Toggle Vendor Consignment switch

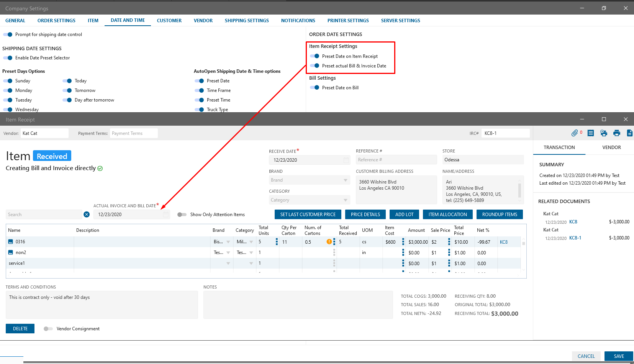48,329
